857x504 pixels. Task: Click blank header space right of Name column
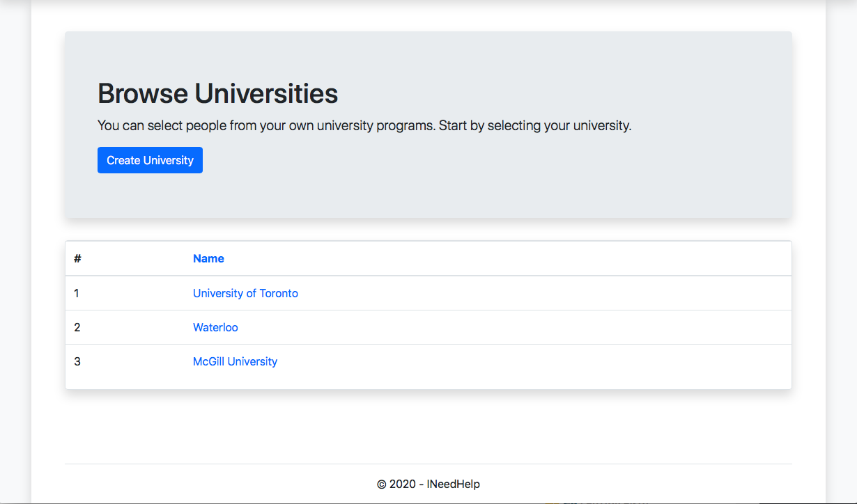[509, 258]
